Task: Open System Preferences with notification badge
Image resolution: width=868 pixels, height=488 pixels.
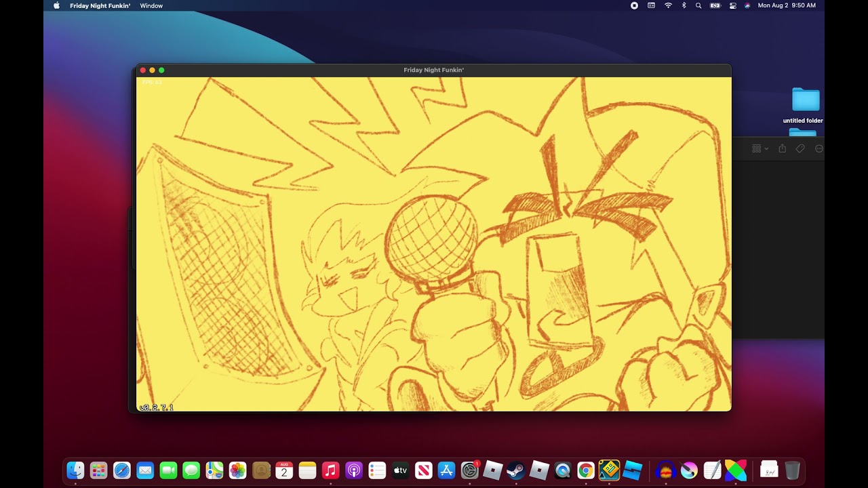Action: coord(469,470)
